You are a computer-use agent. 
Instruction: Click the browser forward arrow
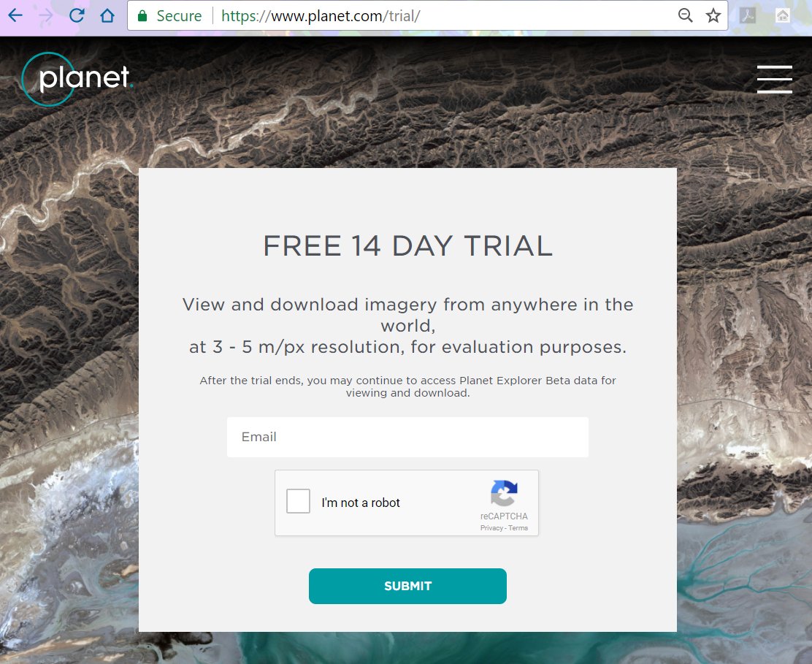pos(46,15)
